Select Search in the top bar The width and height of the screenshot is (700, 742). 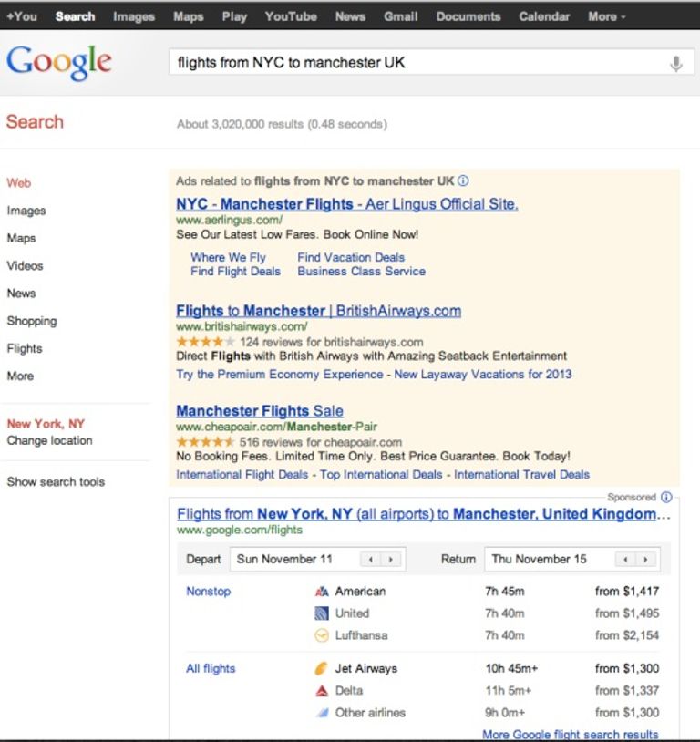point(76,16)
